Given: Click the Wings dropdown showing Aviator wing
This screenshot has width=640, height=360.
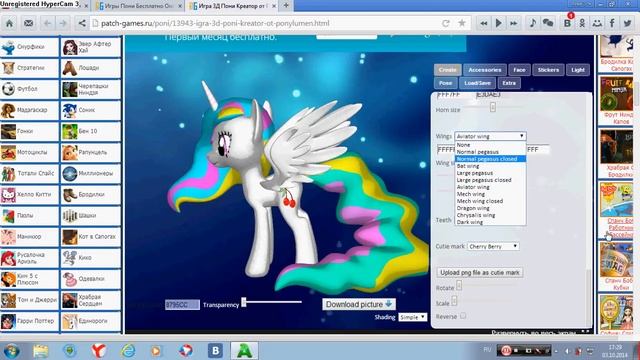Looking at the screenshot, I should (x=490, y=136).
